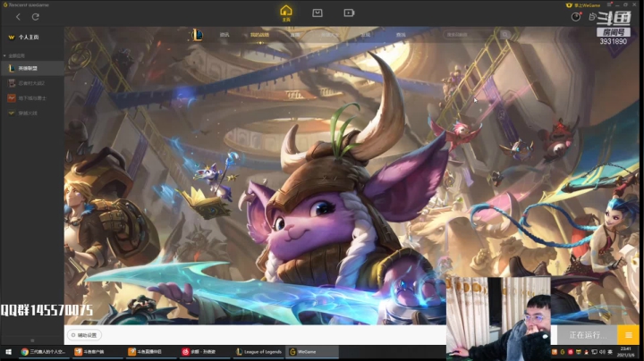Open the Windows Start menu
Viewport: 644px width, 361px height.
8,352
